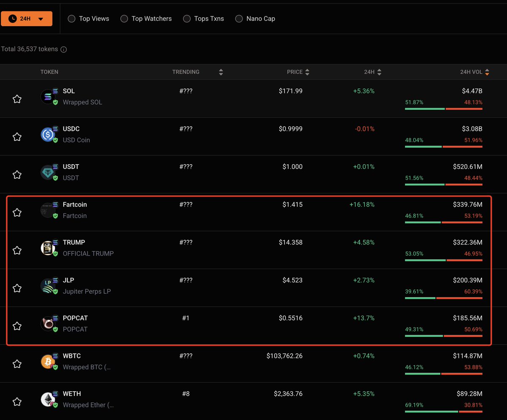507x420 pixels.
Task: Click TRUMP price $14.358
Action: tap(291, 242)
